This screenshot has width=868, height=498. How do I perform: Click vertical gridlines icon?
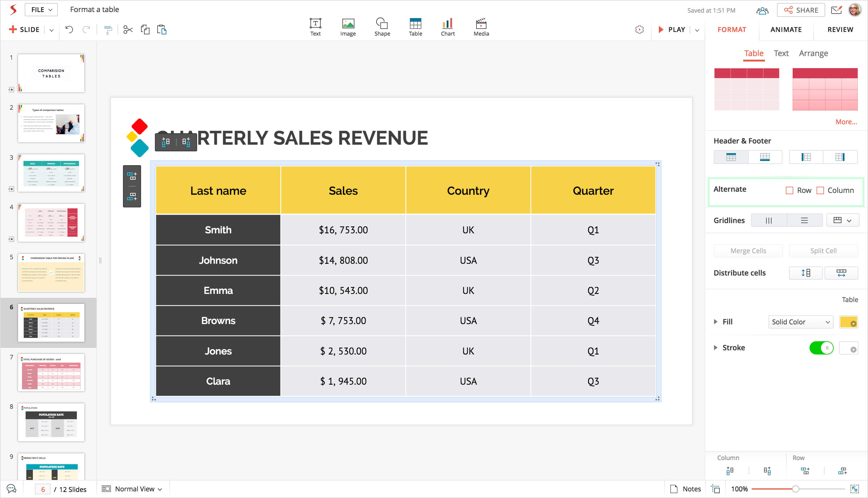(769, 221)
